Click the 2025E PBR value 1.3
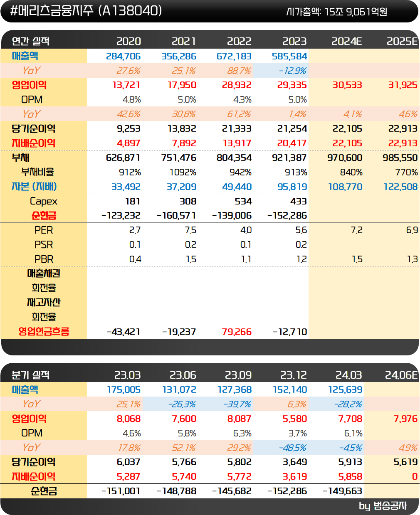420x515 pixels. coord(412,259)
